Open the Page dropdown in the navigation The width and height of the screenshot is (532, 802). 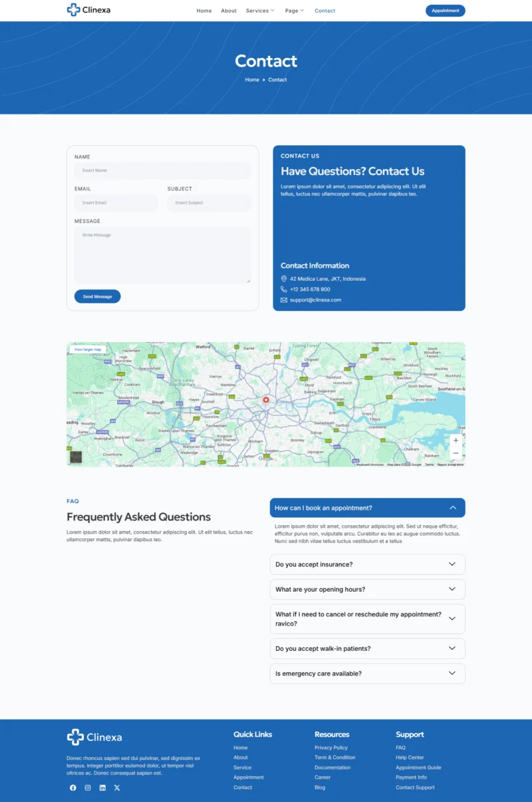(294, 11)
